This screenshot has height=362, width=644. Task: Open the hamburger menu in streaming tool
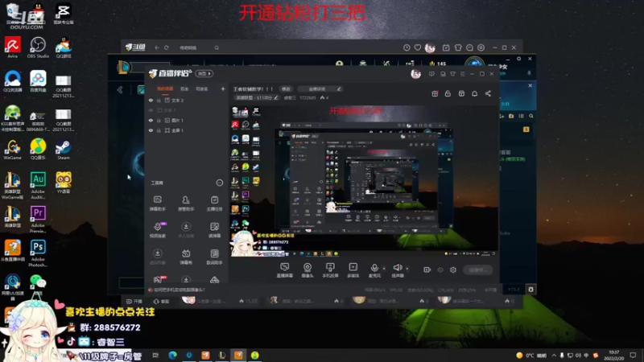point(462,74)
